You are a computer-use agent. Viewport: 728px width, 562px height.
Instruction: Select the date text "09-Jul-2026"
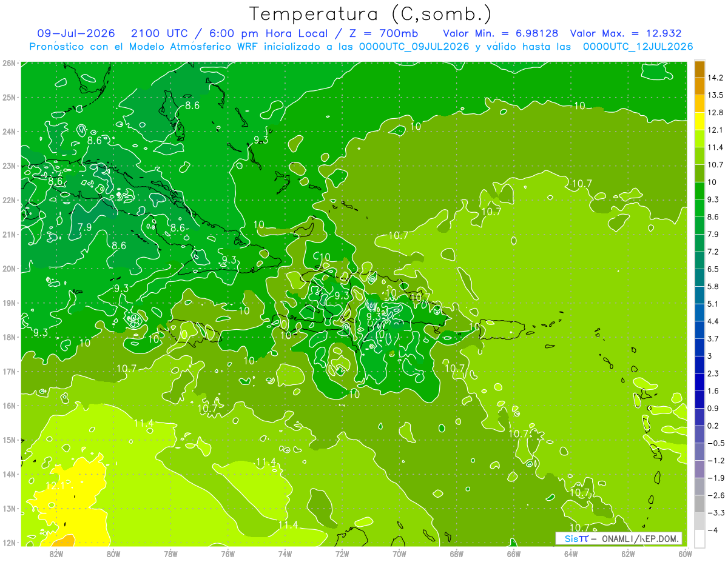[75, 33]
